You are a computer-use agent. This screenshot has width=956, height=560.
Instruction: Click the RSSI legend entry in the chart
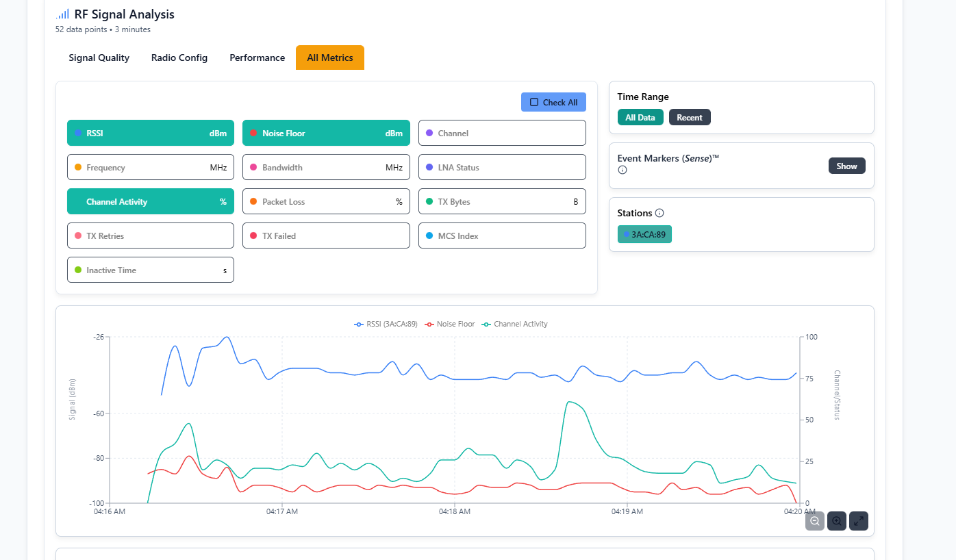[386, 324]
